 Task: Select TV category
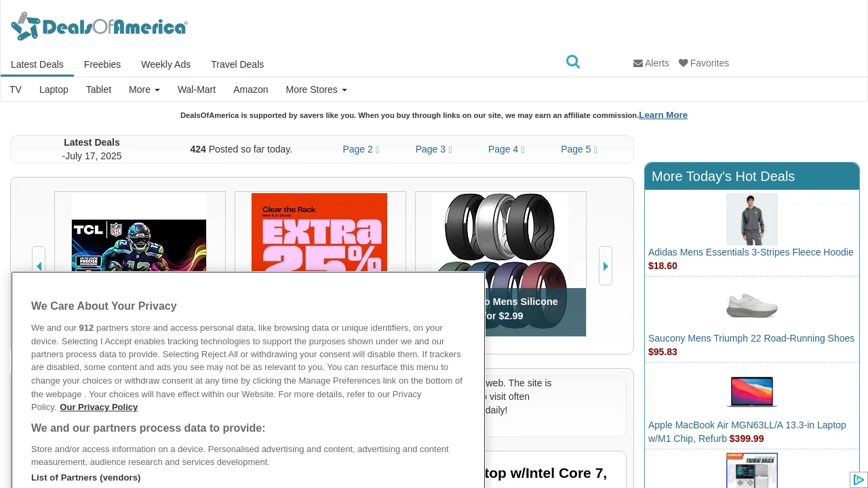pyautogui.click(x=16, y=89)
